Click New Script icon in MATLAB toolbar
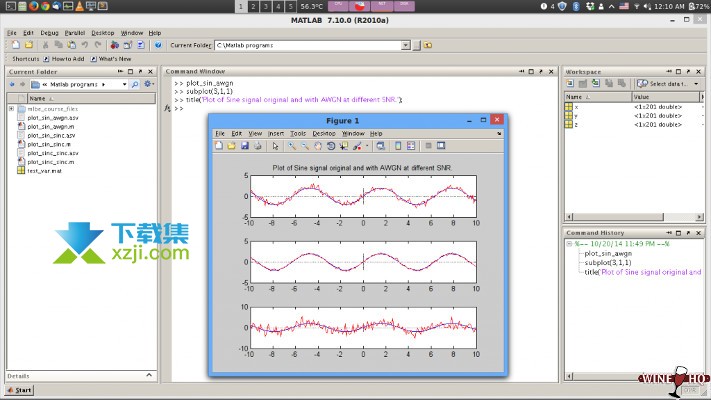Viewport: 711px width, 400px height. point(16,45)
